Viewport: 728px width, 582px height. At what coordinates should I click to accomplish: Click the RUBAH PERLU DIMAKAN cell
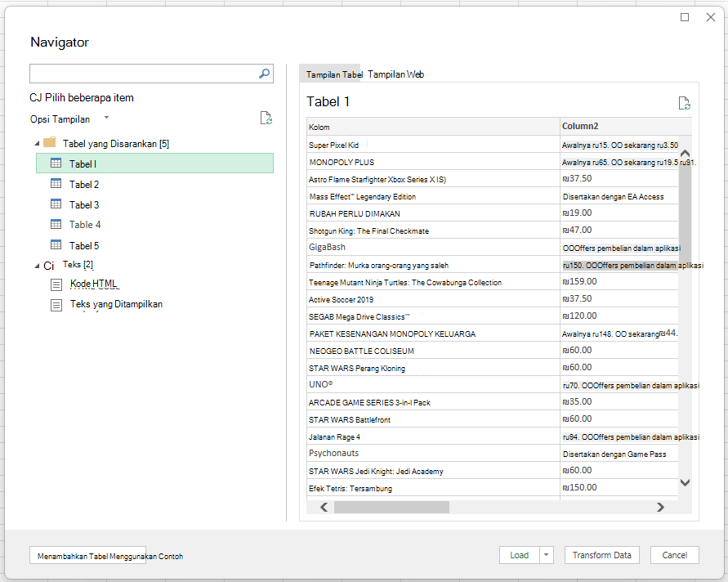tap(433, 213)
